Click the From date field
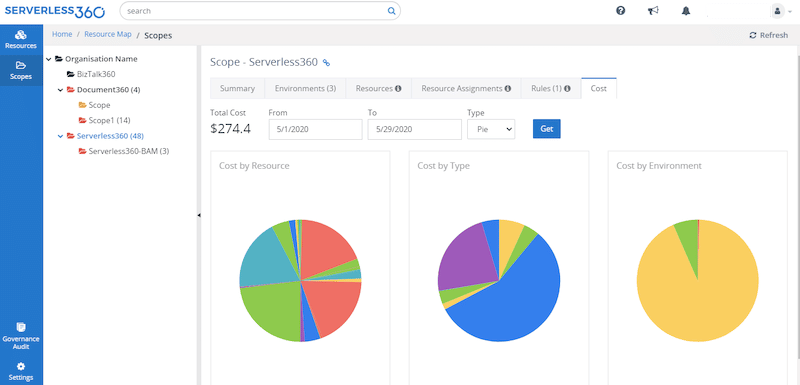This screenshot has width=800, height=385. tap(315, 129)
